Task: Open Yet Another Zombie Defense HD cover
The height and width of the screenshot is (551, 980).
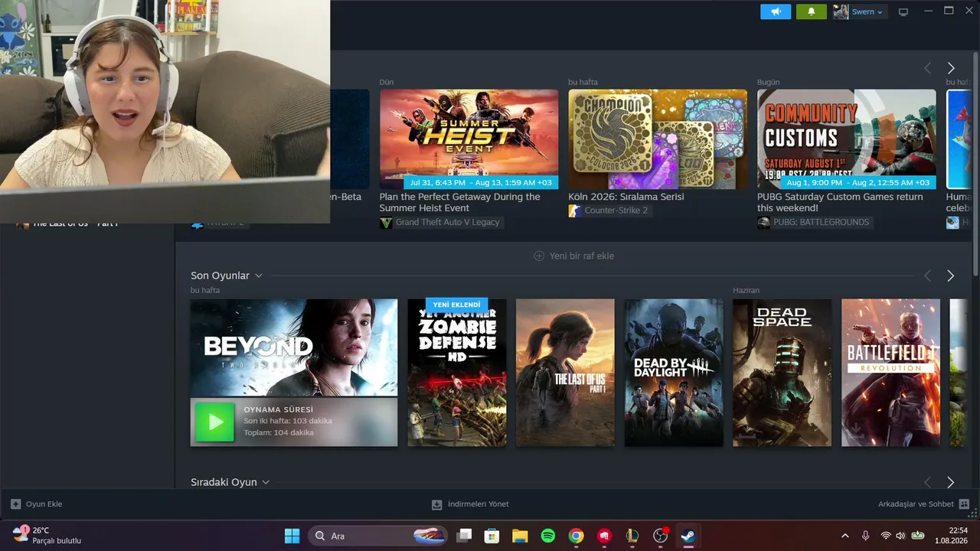Action: [457, 373]
